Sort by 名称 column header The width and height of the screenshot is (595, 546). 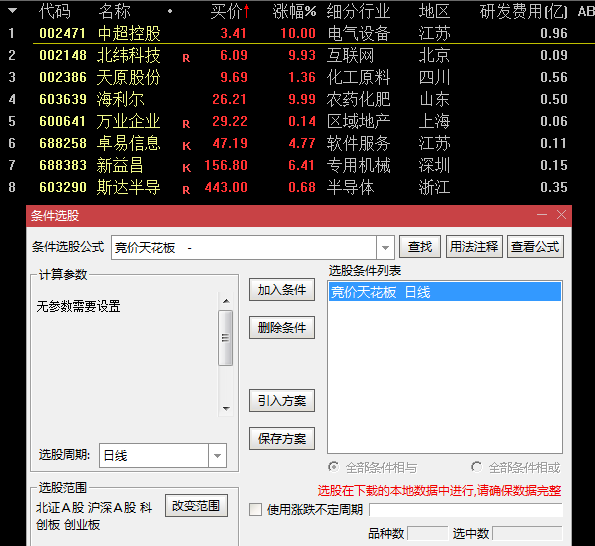click(x=115, y=11)
